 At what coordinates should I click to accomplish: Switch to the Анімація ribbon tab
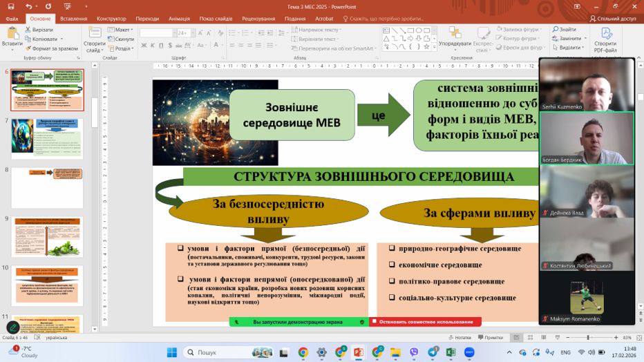[x=179, y=19]
